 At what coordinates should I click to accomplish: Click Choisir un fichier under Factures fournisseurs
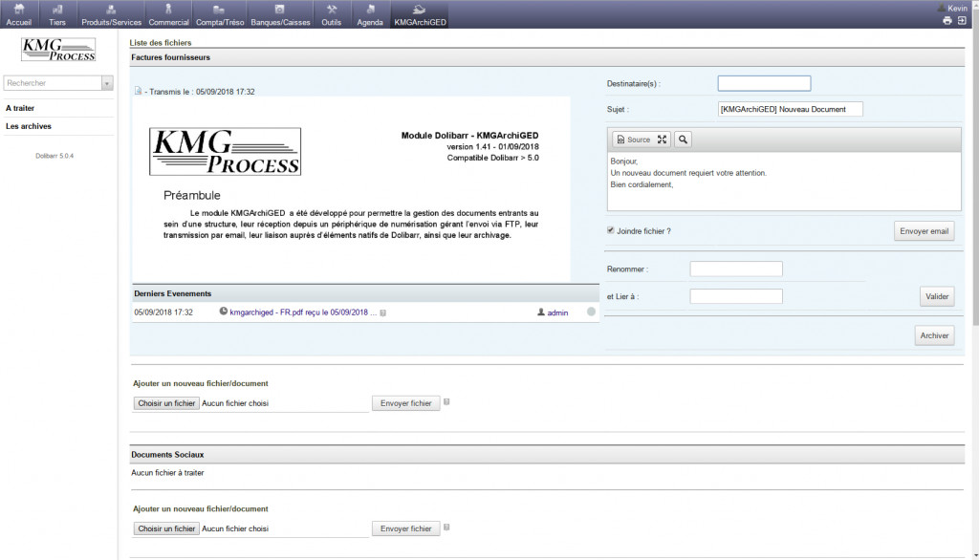[166, 403]
